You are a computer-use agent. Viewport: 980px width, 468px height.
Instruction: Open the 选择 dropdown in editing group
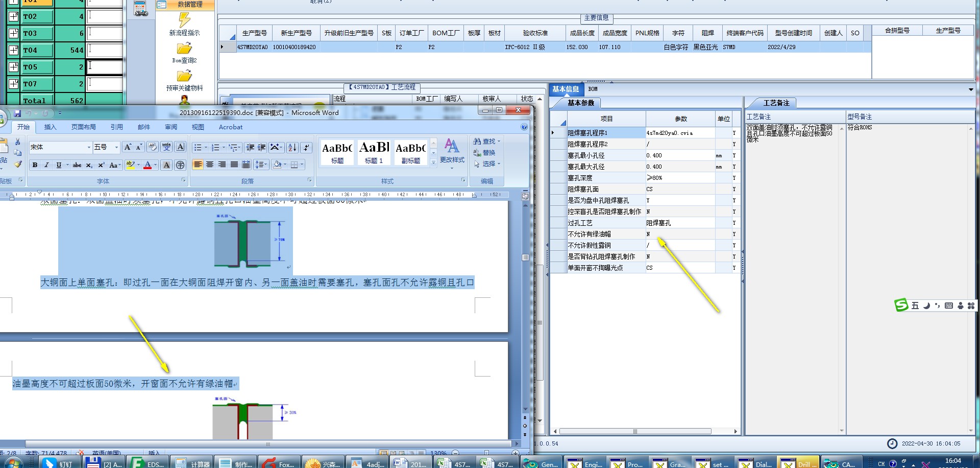(499, 164)
